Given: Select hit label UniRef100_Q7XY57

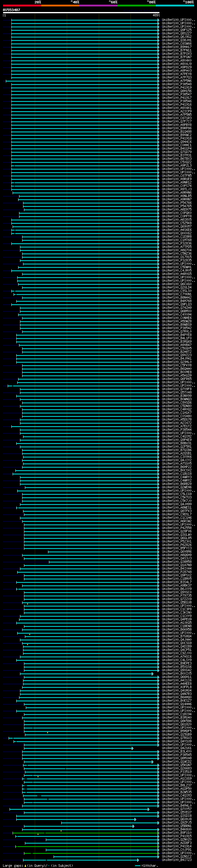Looking at the screenshot, I should 177,809.
